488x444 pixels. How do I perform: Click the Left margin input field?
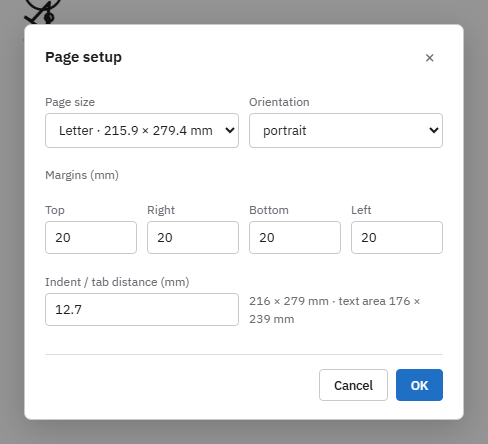coord(397,237)
